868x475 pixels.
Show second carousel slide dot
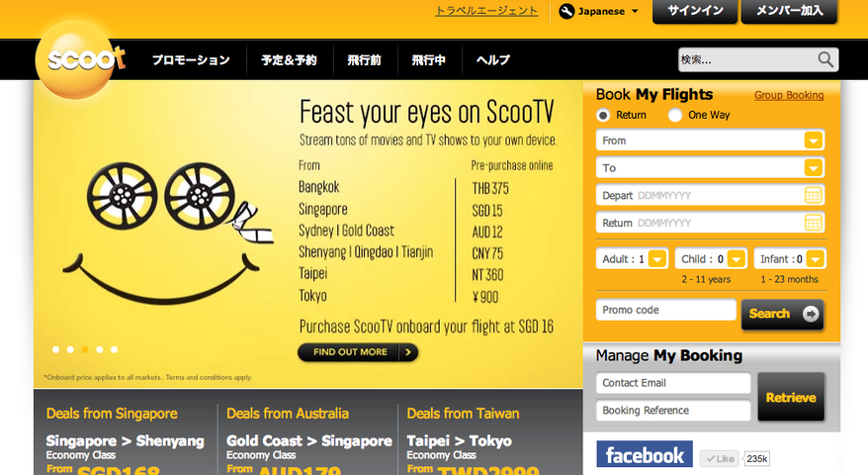70,349
